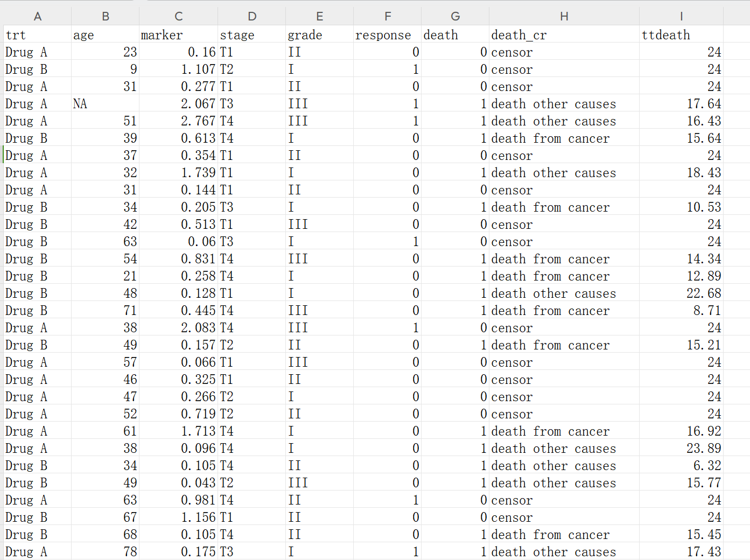Screen dimensions: 750x560
Task: Select column F header
Action: pyautogui.click(x=387, y=16)
